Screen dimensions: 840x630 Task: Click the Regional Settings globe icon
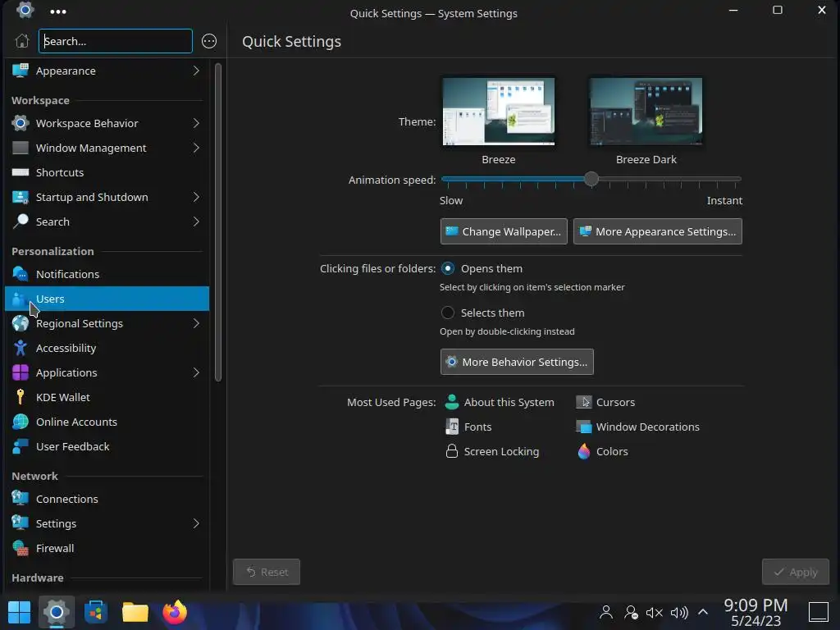click(21, 323)
